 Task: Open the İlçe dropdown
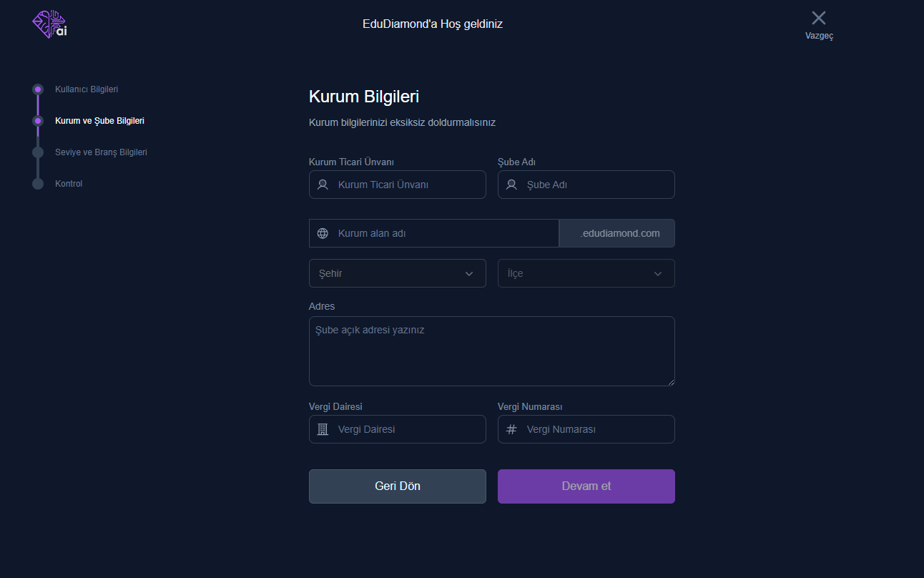click(x=586, y=273)
